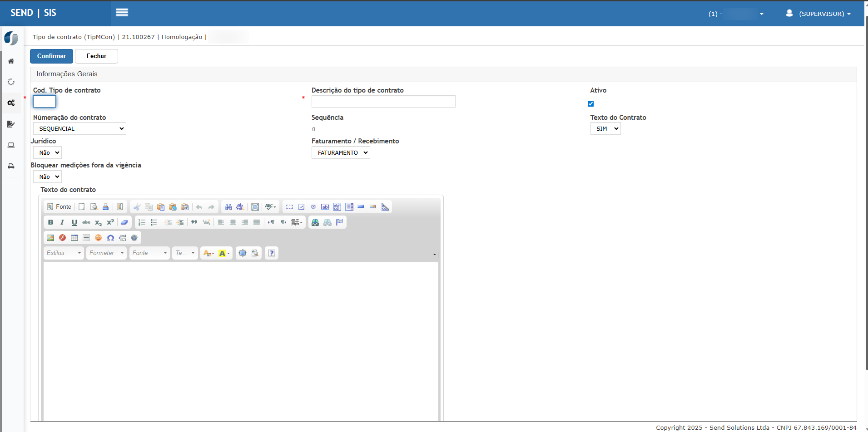Open the hamburger menu in header
Screen dimensions: 868x432
[122, 13]
